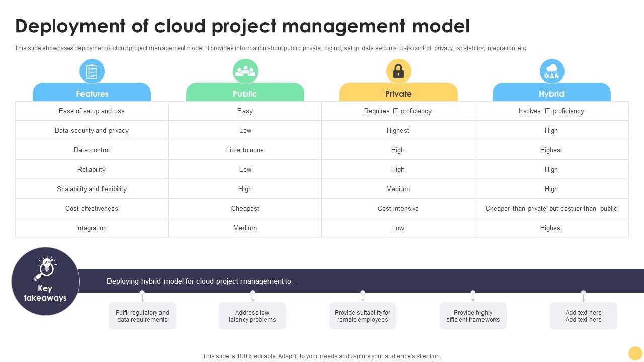
Task: Click 'Medium' in Private scalability row
Action: pos(398,189)
